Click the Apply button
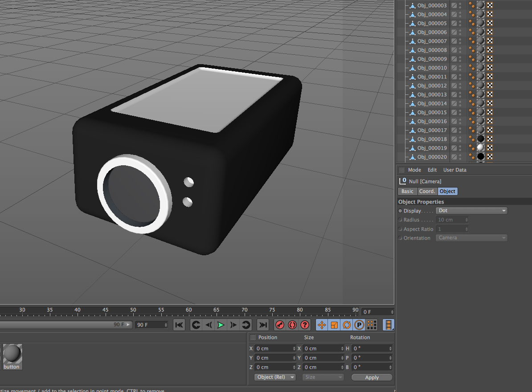Screen dimensions: 532x392 pyautogui.click(x=372, y=377)
